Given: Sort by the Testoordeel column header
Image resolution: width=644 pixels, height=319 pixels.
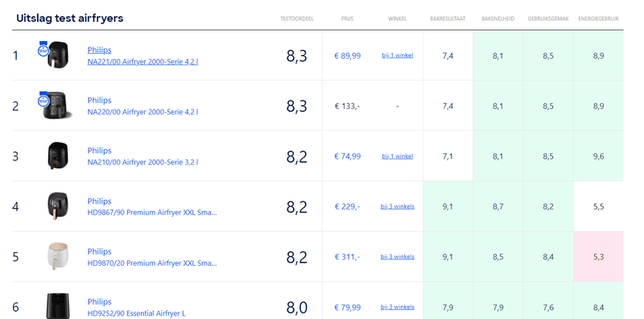Looking at the screenshot, I should pos(297,19).
